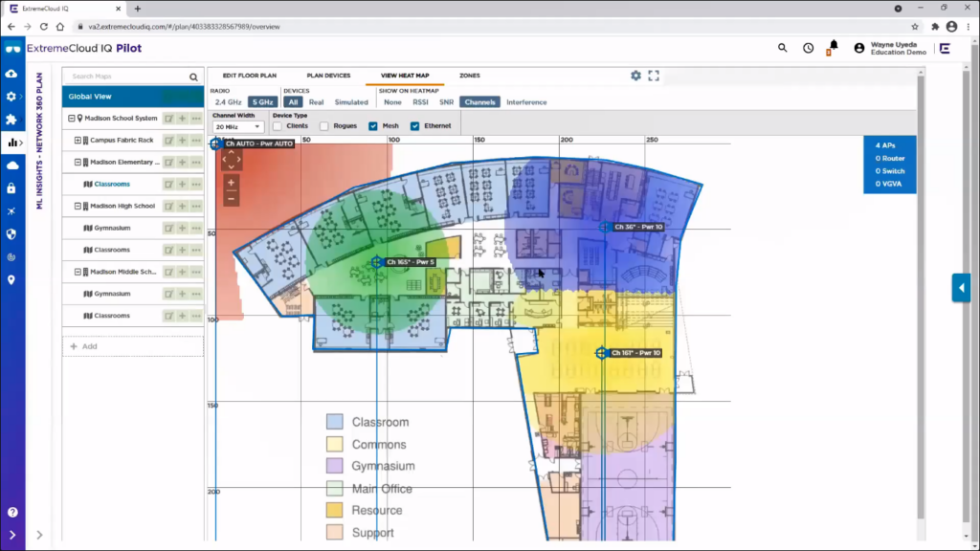The width and height of the screenshot is (980, 551).
Task: Show Channels on heatmap
Action: pyautogui.click(x=480, y=102)
